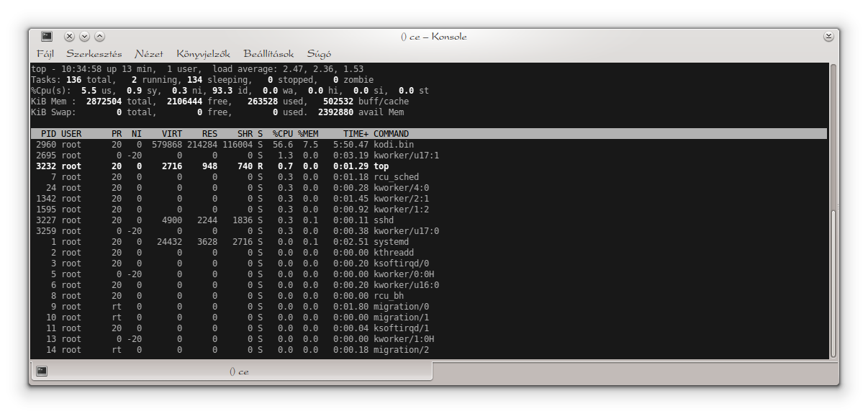This screenshot has height=414, width=868.
Task: Click the ksoftirqd/0 process row
Action: (x=428, y=264)
